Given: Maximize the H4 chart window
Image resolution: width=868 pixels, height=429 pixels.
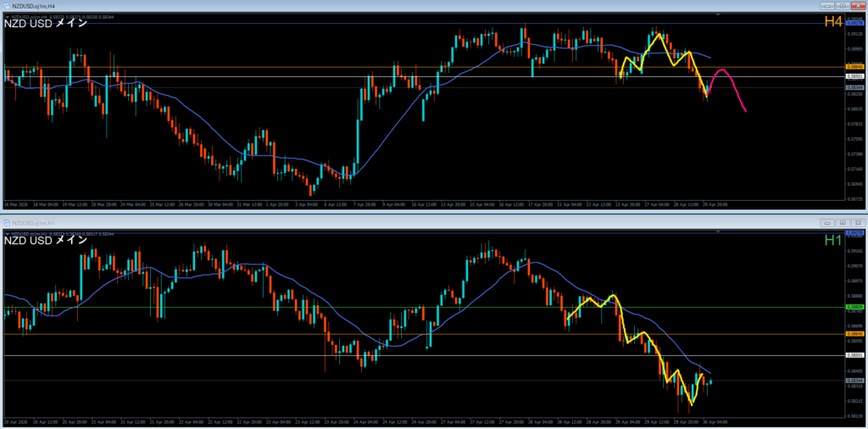Looking at the screenshot, I should pos(843,6).
